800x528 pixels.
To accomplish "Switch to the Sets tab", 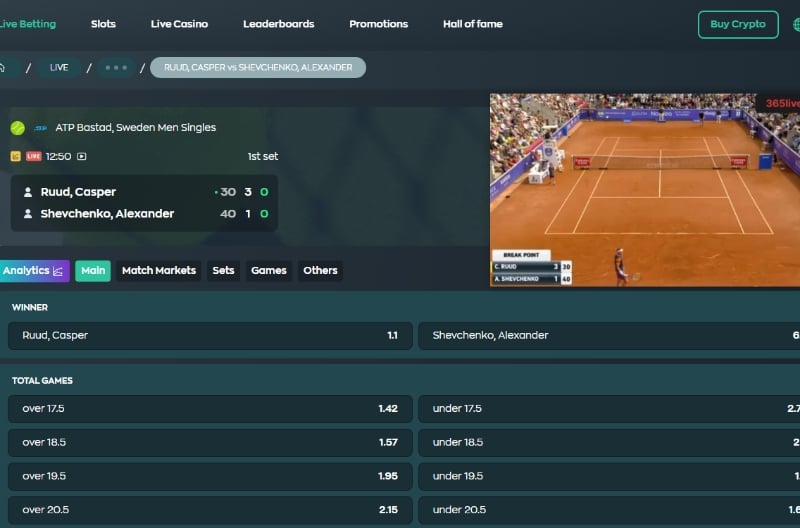I will pyautogui.click(x=223, y=270).
